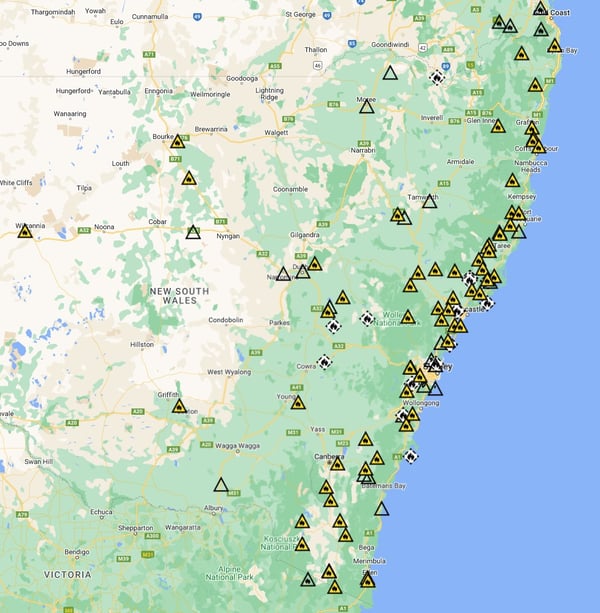Click the Armidale town label
The image size is (600, 613).
click(460, 161)
